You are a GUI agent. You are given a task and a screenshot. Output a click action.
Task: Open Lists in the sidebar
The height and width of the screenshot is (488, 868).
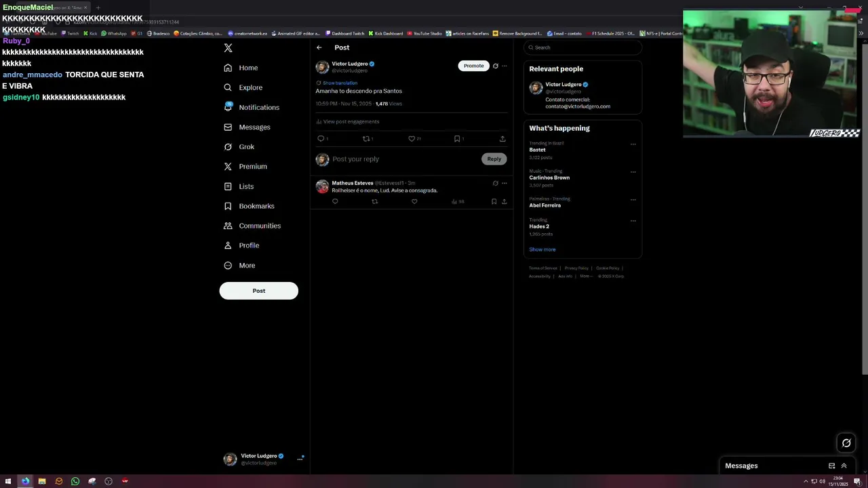(238, 186)
